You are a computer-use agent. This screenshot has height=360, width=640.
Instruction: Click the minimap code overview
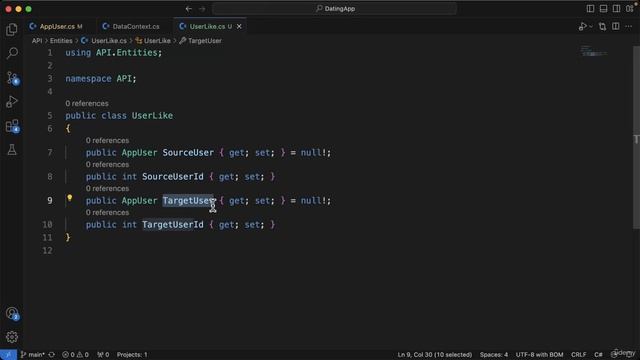click(x=594, y=51)
